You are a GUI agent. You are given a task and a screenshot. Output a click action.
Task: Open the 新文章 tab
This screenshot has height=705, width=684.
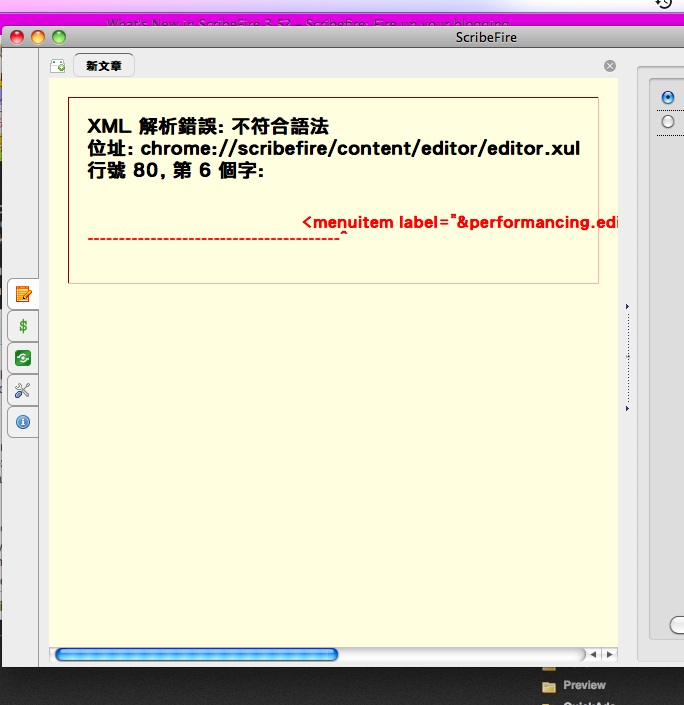(104, 66)
